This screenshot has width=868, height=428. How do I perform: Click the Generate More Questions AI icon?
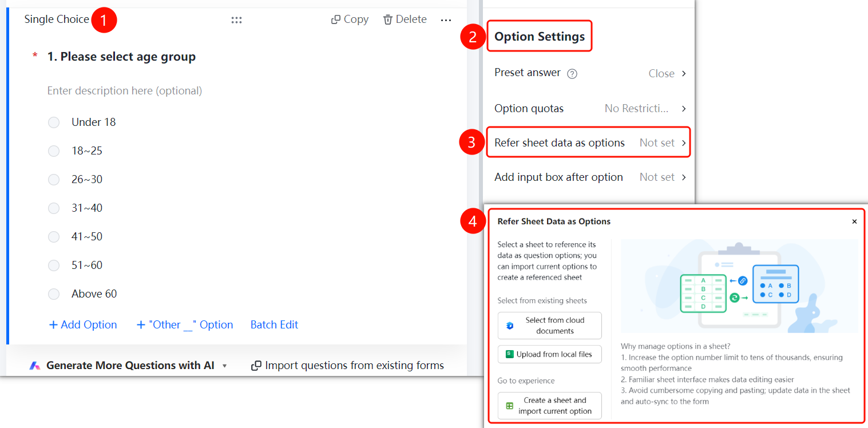[35, 366]
